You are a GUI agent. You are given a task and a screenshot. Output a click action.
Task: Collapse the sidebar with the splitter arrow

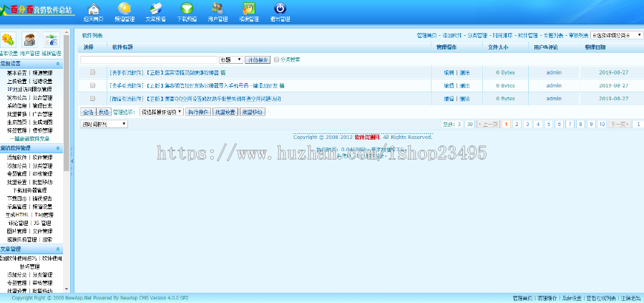(x=72, y=161)
